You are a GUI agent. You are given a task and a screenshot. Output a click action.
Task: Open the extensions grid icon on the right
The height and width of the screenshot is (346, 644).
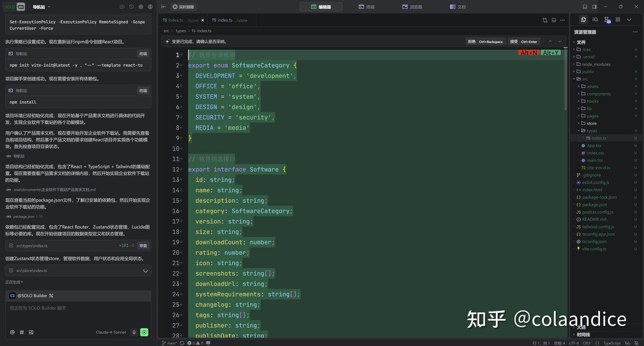pos(618,20)
